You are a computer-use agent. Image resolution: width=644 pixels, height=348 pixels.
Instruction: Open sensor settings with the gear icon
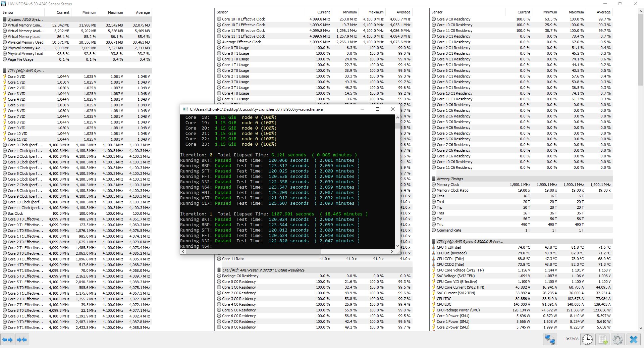click(x=618, y=340)
